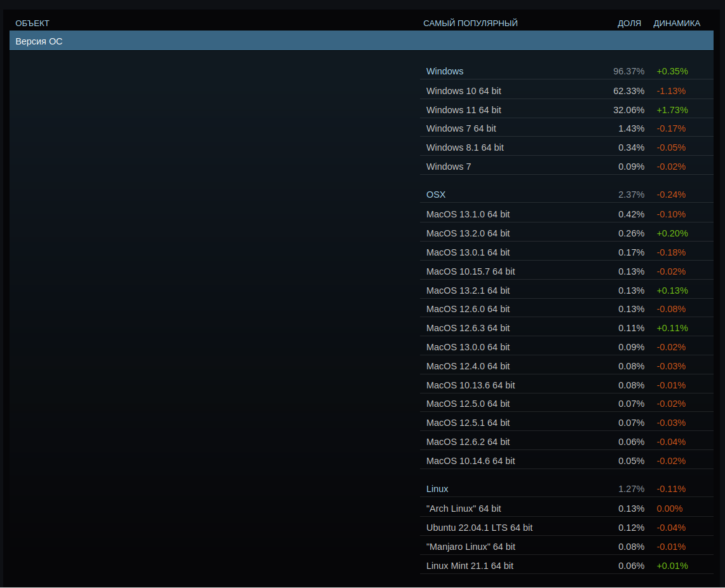Select the MacOS 10.15.7 64 bit row
Screen dimensions: 725x588
point(566,271)
